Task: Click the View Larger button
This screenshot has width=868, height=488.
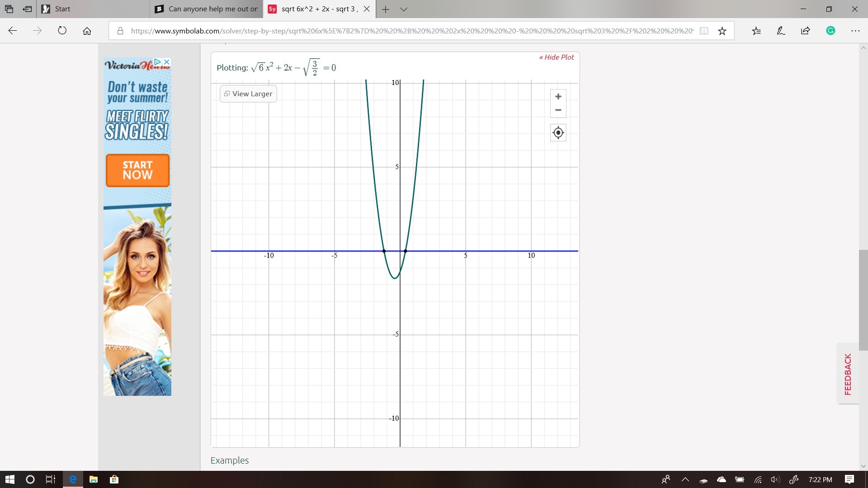Action: point(248,94)
